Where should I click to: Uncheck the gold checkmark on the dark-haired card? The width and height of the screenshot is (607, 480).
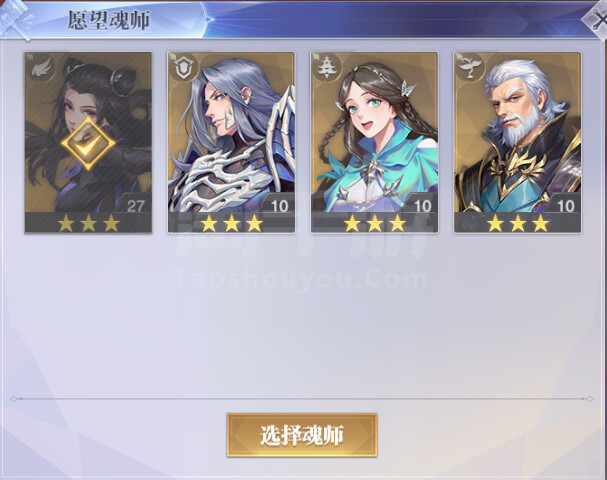(x=88, y=144)
